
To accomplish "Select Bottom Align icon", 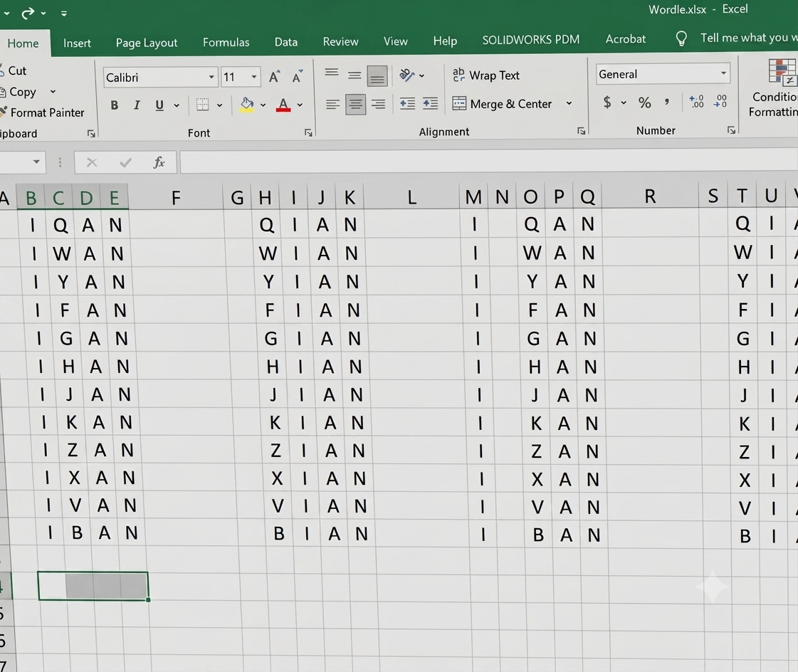I will tap(377, 76).
